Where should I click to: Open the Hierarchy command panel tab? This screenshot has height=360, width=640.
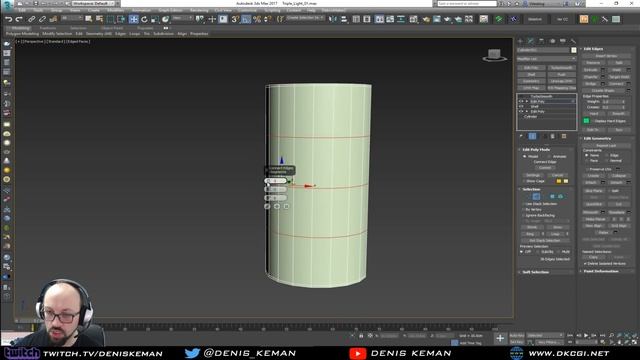(541, 41)
